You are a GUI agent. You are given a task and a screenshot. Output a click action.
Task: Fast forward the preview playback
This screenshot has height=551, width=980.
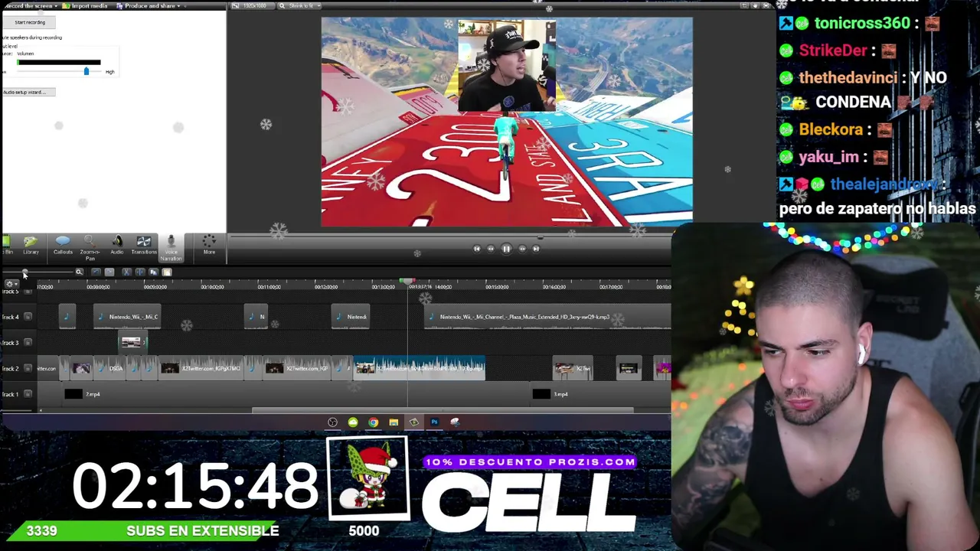click(x=522, y=249)
